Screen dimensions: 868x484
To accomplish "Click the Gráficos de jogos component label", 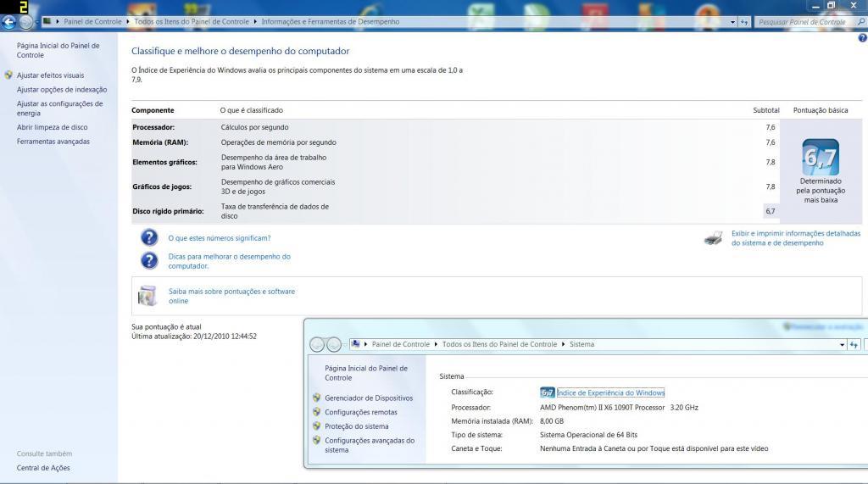I will click(x=162, y=186).
